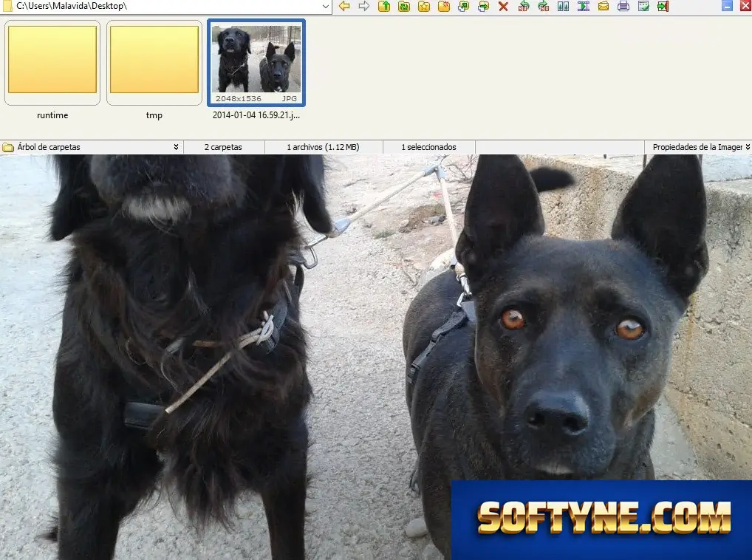Screen dimensions: 752x560
Task: Go forward with the gray right arrow
Action: coord(364,6)
